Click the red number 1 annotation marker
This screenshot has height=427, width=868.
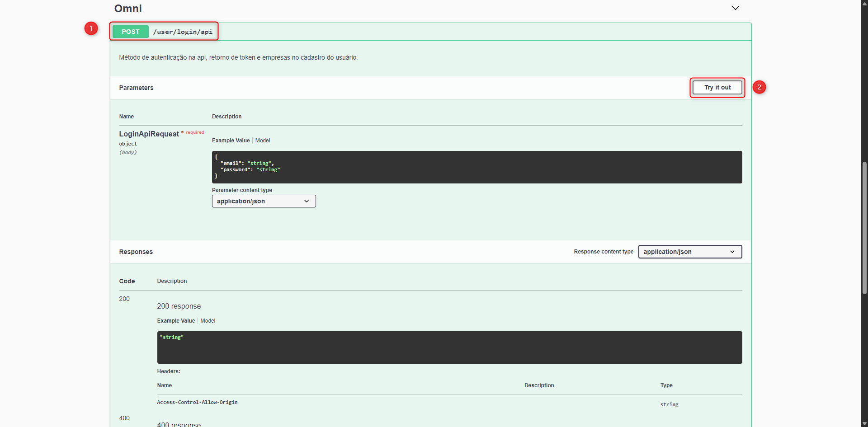(x=91, y=28)
